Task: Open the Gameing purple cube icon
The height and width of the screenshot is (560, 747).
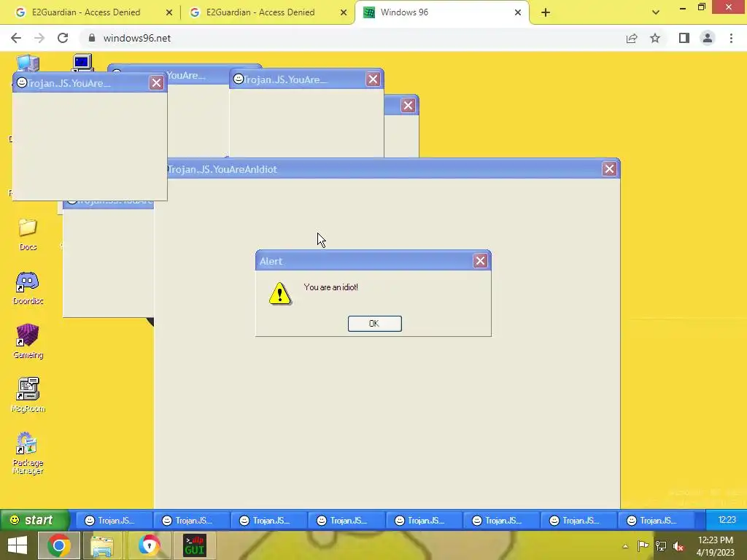Action: coord(28,341)
